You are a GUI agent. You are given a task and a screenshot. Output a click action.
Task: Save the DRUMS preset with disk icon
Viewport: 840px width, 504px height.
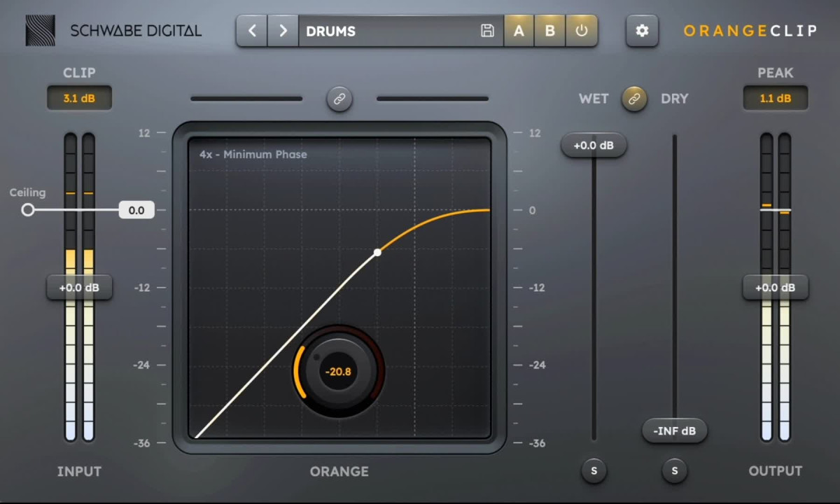tap(487, 31)
